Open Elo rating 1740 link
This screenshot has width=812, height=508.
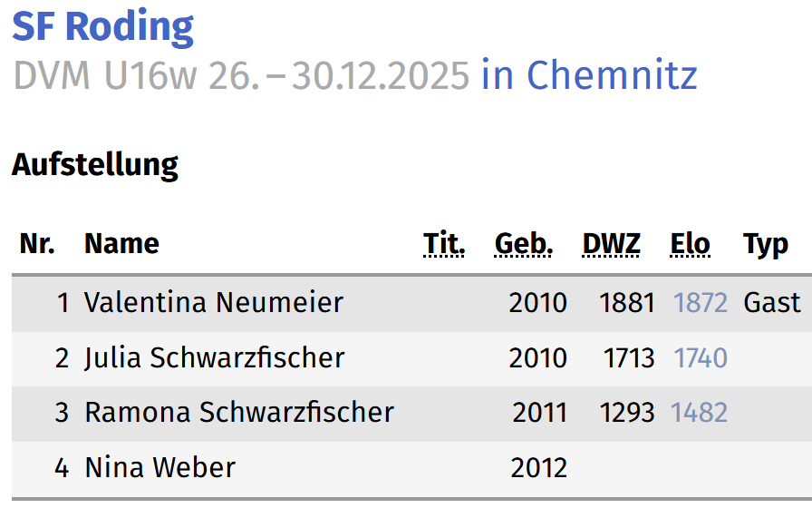click(x=701, y=357)
